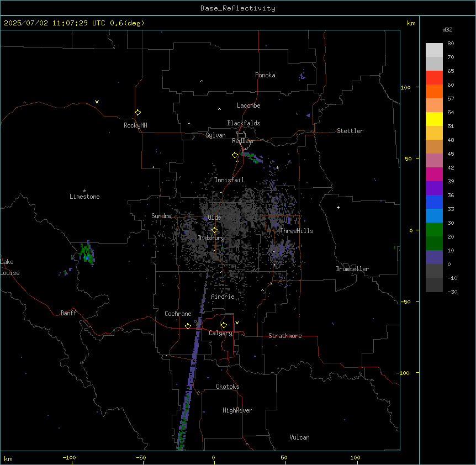
Task: Click the -50 tick on bottom km axis
Action: 141,458
